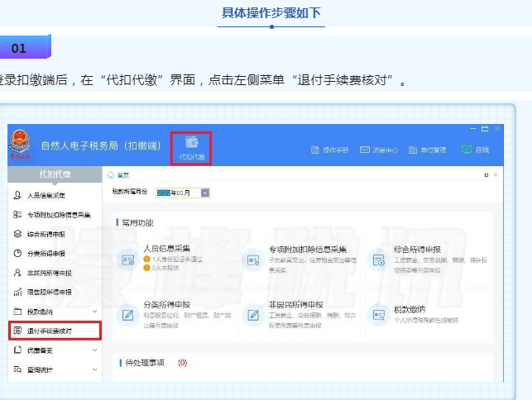The image size is (532, 400).
Task: Select 分类所得申报 in left sidebar
Action: click(55, 253)
